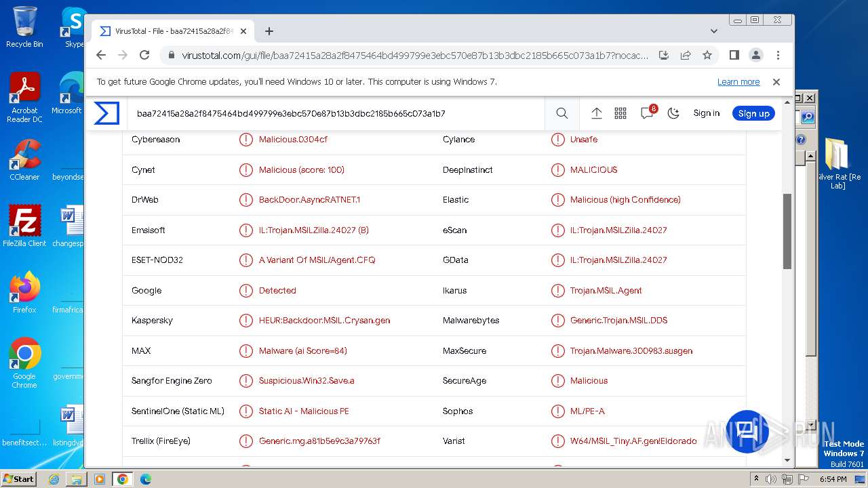Click Trellix result Generic.mg.a81b5e9c3a79763f
Viewport: 868px width, 488px height.
(319, 441)
